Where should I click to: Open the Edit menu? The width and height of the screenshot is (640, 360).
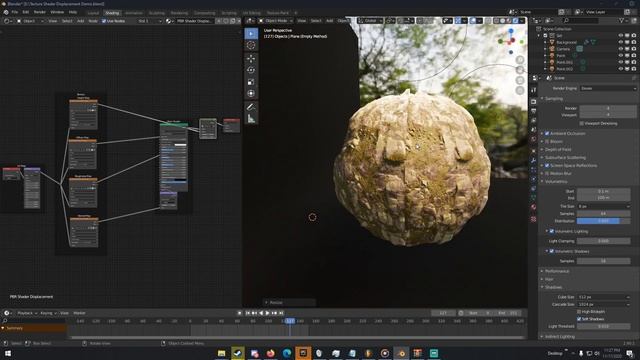[x=25, y=12]
